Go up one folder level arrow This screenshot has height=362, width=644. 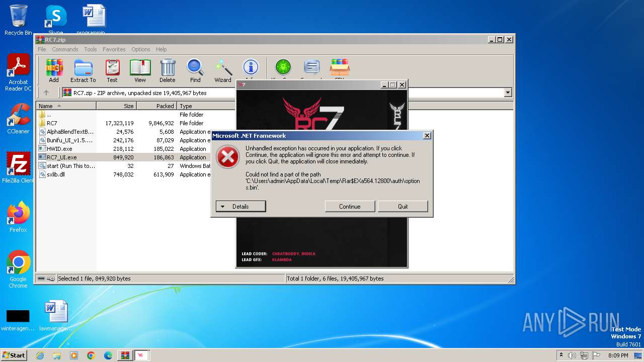(x=46, y=93)
